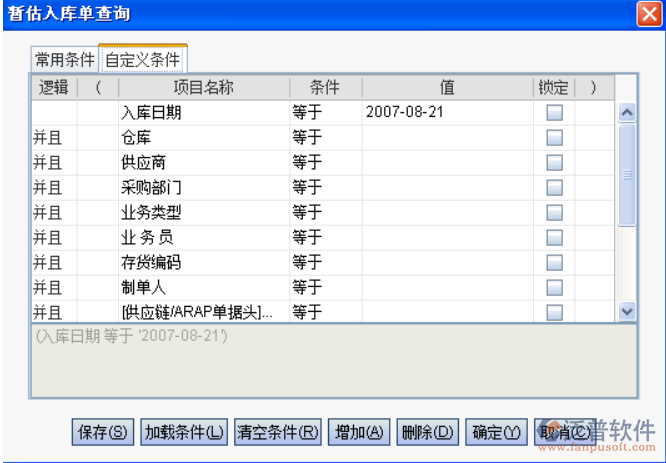This screenshot has width=666, height=463.
Task: Open the 等于 condition cell for 仓库
Action: coord(325,137)
